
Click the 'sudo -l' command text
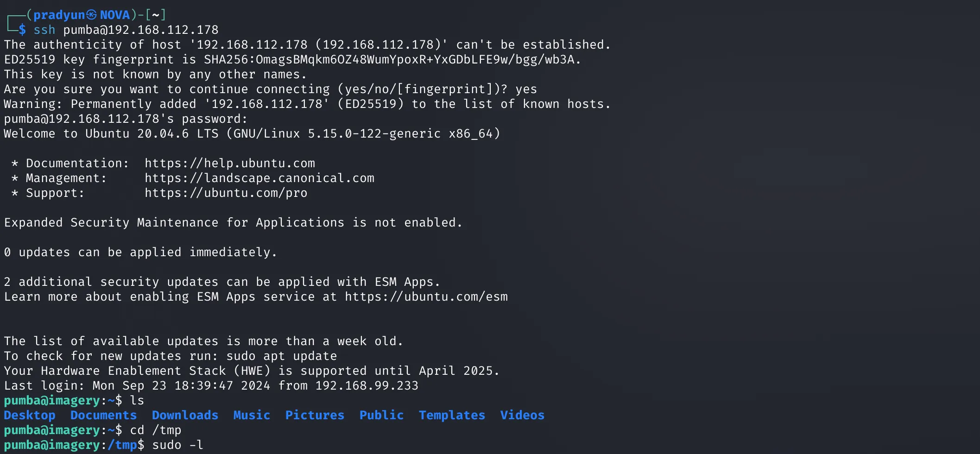point(177,445)
